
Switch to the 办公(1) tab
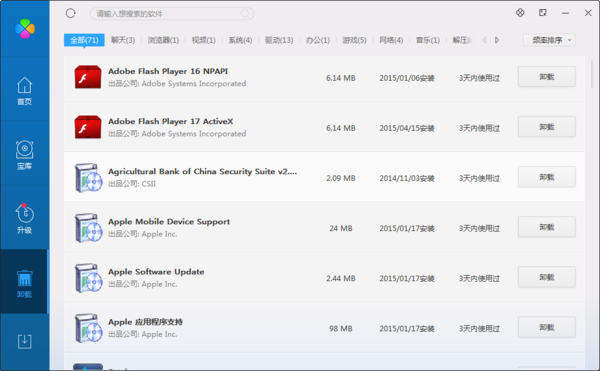[318, 40]
